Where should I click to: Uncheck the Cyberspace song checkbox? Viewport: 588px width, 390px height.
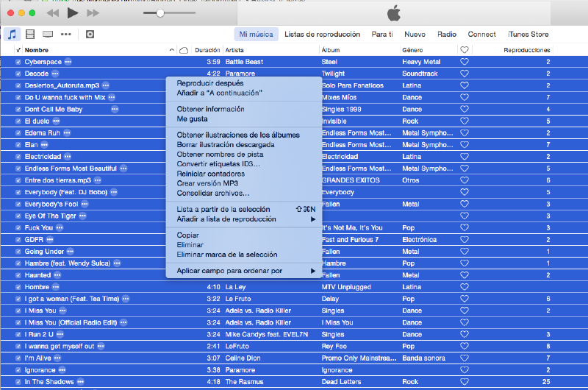pyautogui.click(x=18, y=62)
